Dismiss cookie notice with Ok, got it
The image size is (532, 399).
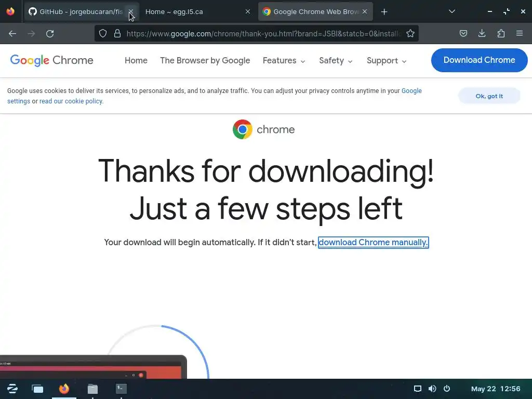[x=489, y=96]
